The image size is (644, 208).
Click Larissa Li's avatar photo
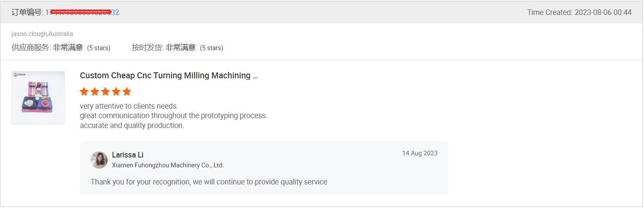(99, 160)
